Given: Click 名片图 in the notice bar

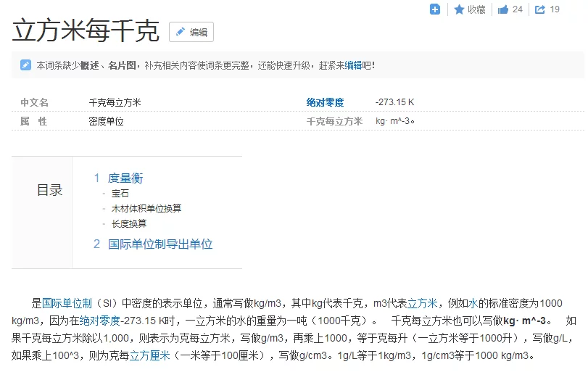Looking at the screenshot, I should click(122, 65).
